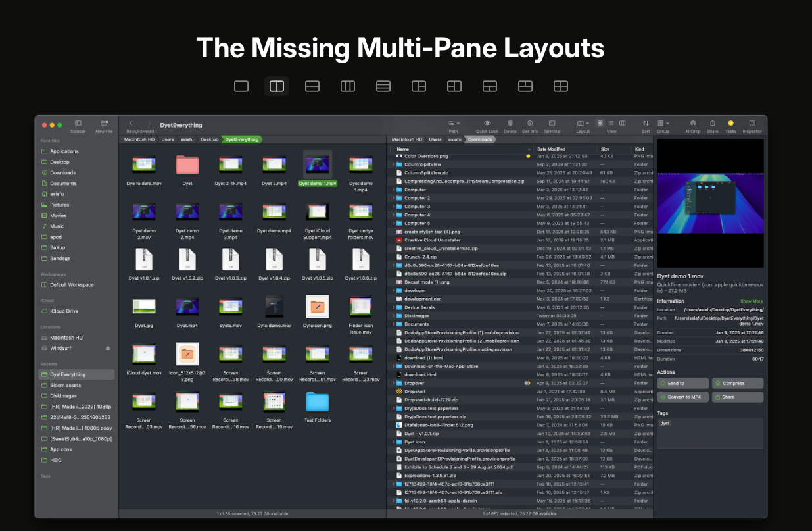This screenshot has width=812, height=531.
Task: Open the Tasks toolbar icon
Action: click(x=730, y=123)
